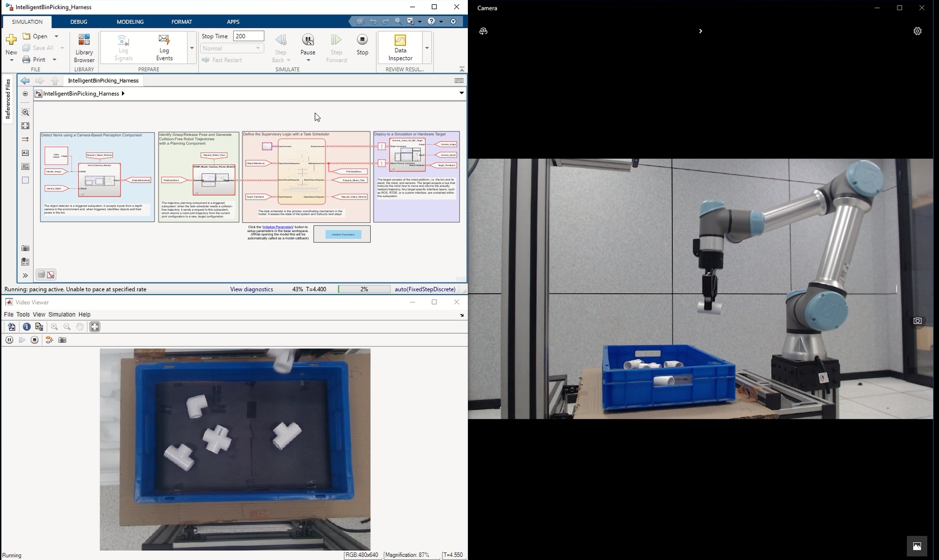Expand the Prepare gallery dropdown

192,48
